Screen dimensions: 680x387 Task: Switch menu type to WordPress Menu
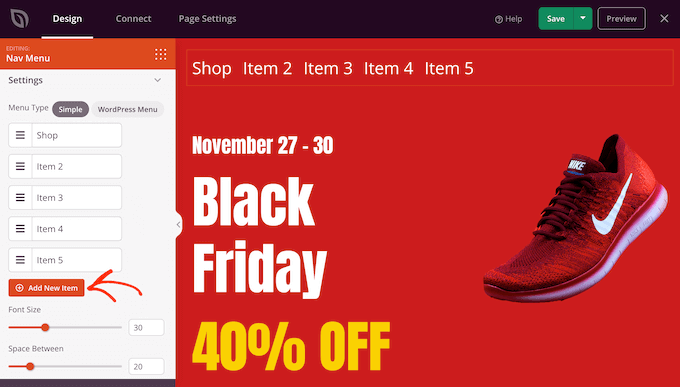click(x=128, y=109)
